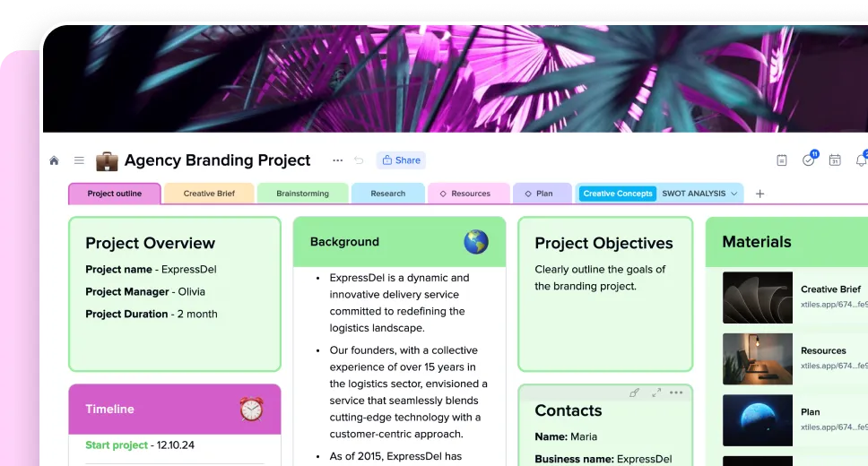This screenshot has width=868, height=466.
Task: Click the 'Project Duration - 2 month' line
Action: (152, 314)
